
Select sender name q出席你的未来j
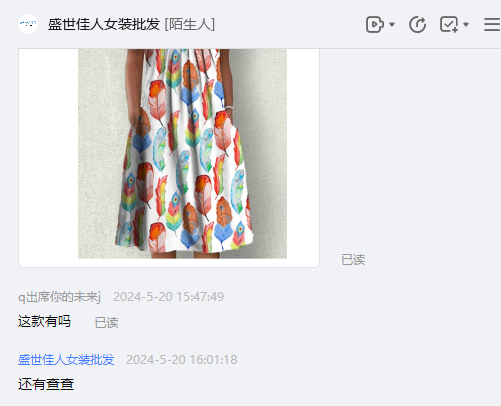[x=59, y=297]
